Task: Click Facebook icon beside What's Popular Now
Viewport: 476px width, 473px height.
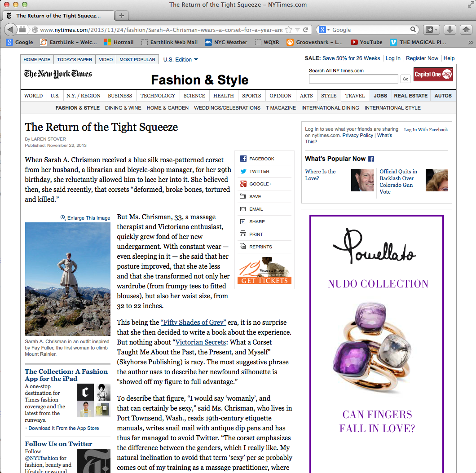Action: point(371,159)
